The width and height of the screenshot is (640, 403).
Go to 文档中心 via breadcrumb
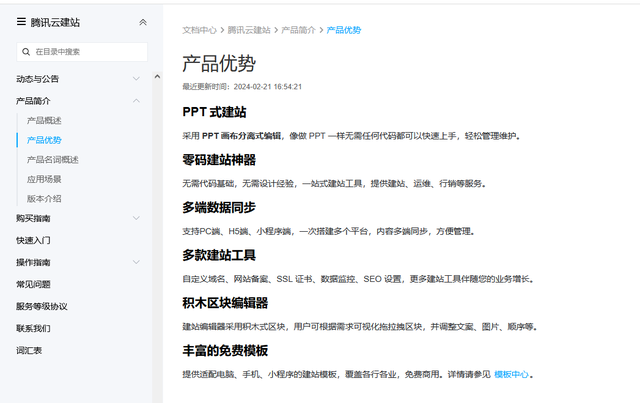click(x=199, y=30)
